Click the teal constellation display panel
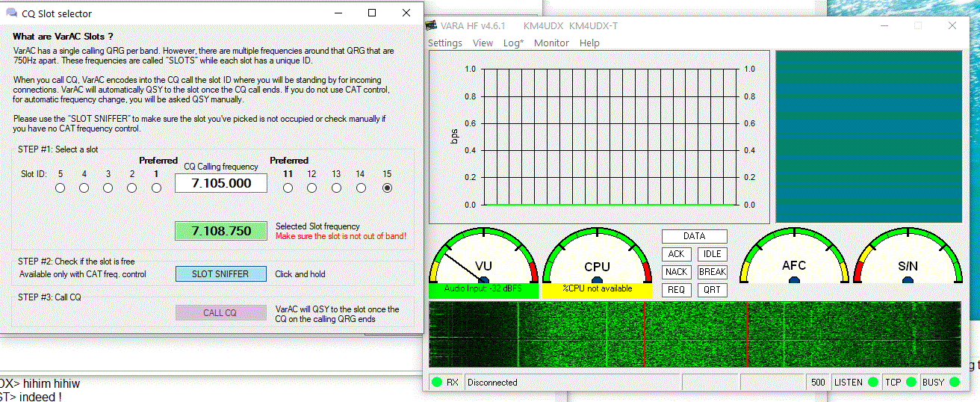 [x=869, y=137]
